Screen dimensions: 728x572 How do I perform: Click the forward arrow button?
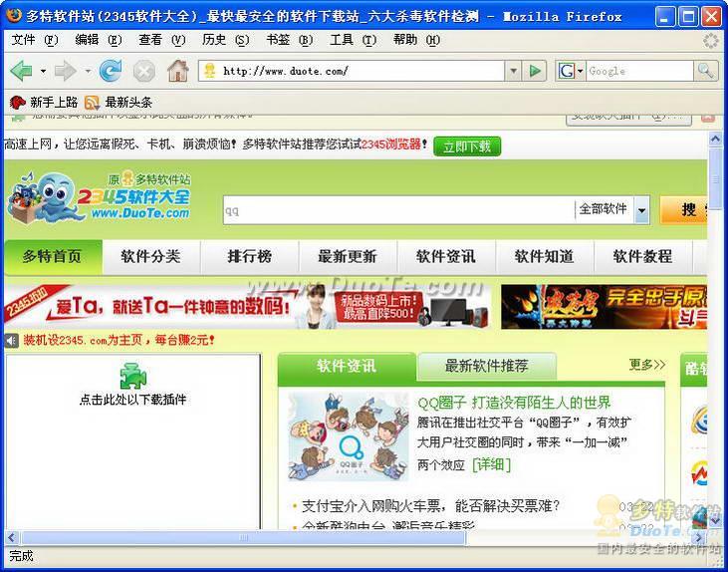65,71
